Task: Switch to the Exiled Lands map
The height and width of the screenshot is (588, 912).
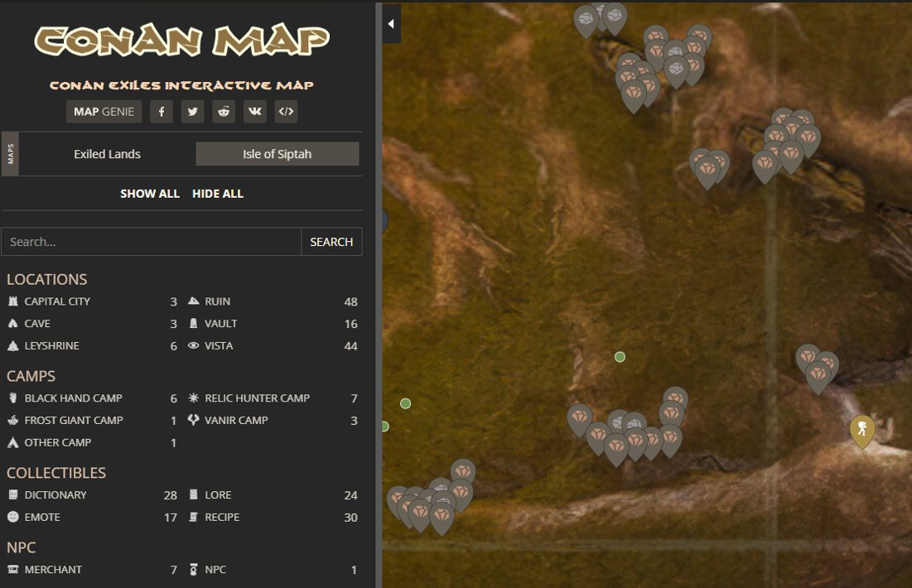Action: (107, 153)
